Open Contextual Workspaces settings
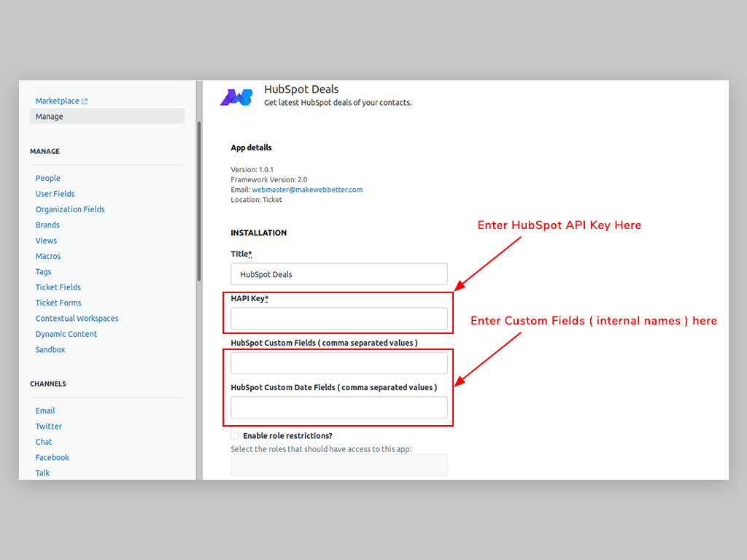 77,319
